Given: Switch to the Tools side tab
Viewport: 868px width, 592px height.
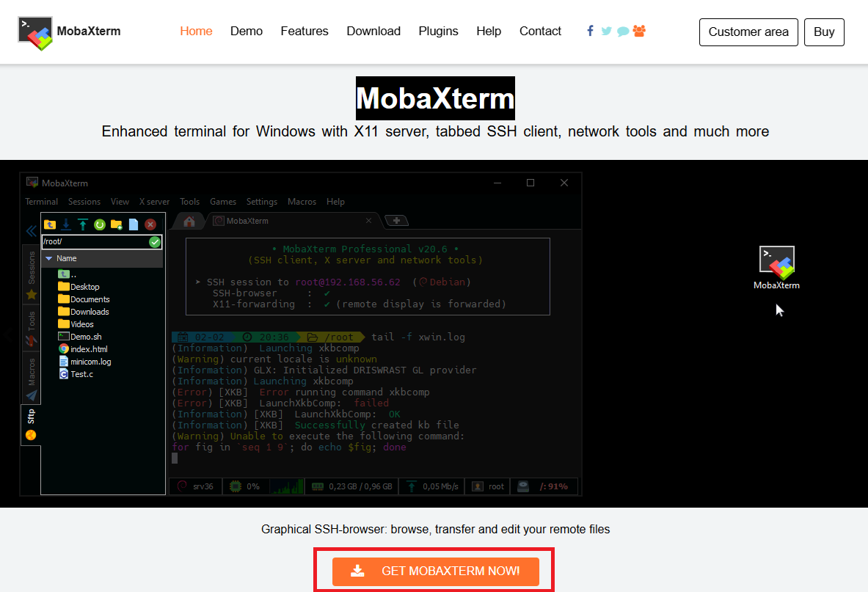Looking at the screenshot, I should pos(32,328).
